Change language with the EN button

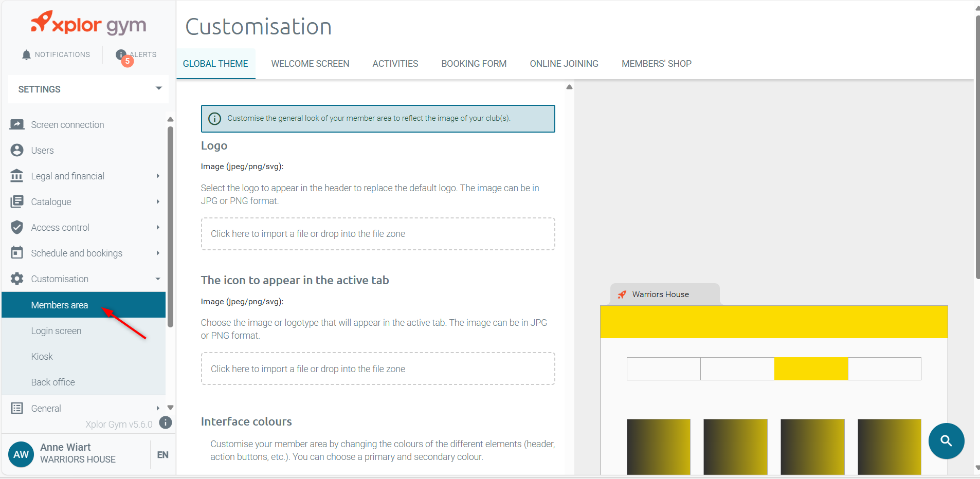162,455
